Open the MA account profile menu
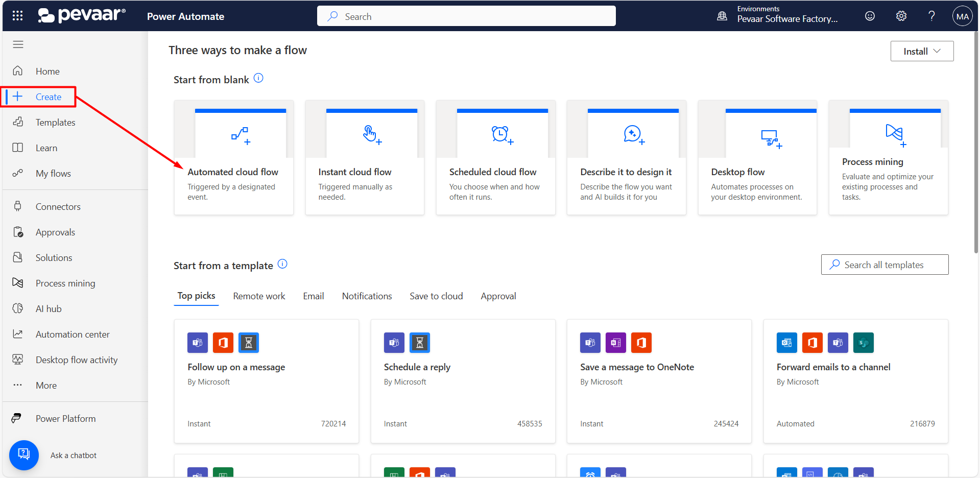This screenshot has height=478, width=980. click(962, 16)
